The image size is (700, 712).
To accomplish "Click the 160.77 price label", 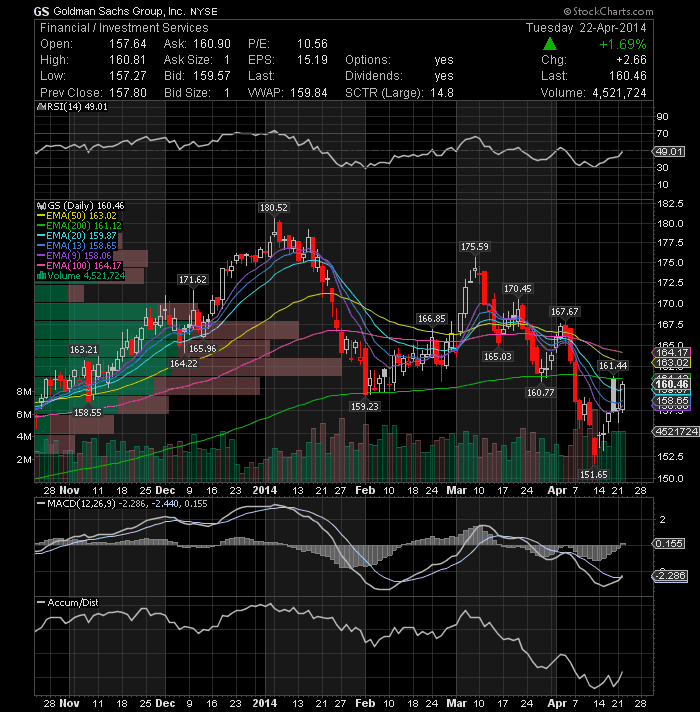I will [540, 392].
